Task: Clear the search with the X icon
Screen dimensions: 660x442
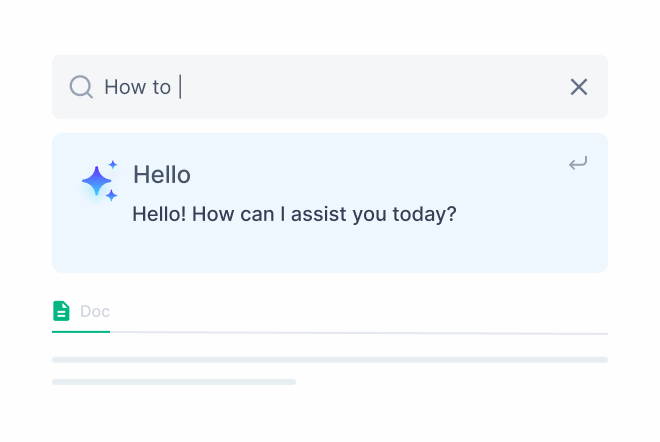Action: (579, 87)
